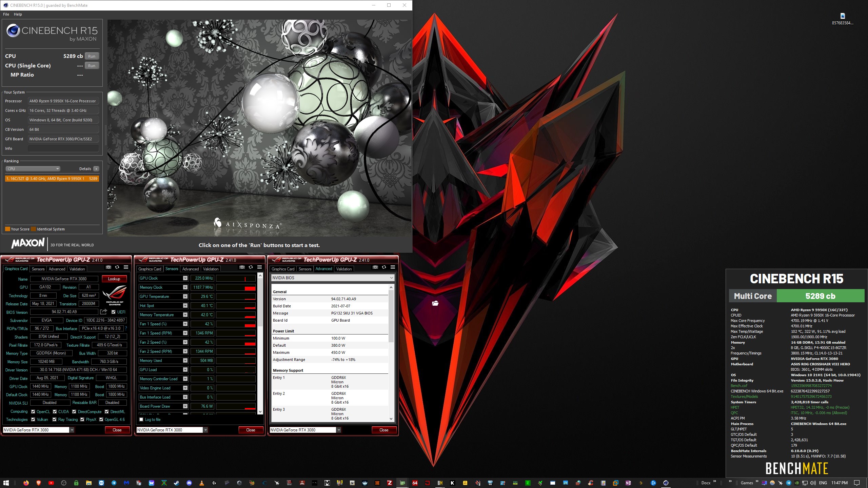Enable the Log to file checkbox

[x=141, y=420]
